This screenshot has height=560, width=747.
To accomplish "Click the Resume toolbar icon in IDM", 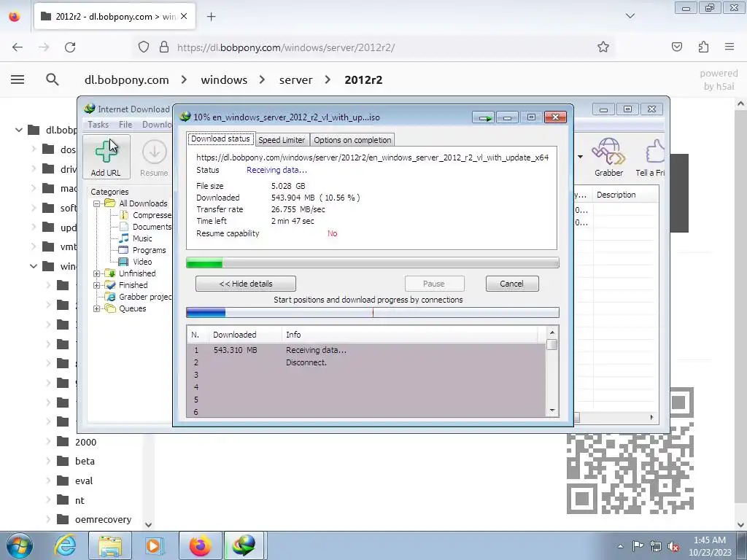I will click(x=154, y=157).
